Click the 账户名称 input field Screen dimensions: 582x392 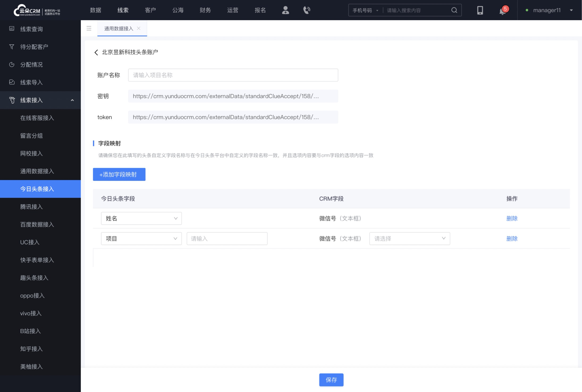233,75
